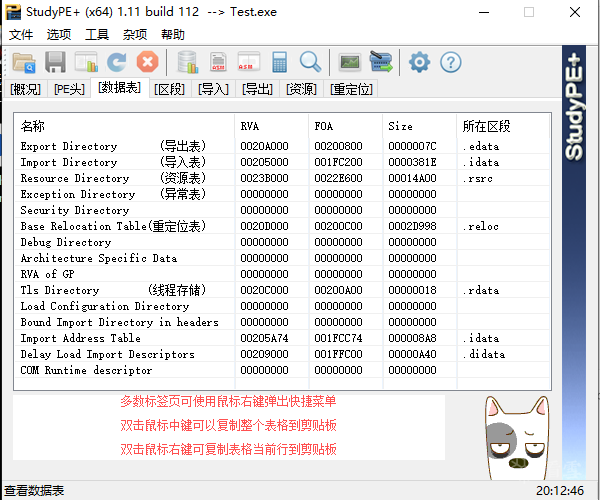600x500 pixels.
Task: Select the Exception Directory row
Action: 282,194
